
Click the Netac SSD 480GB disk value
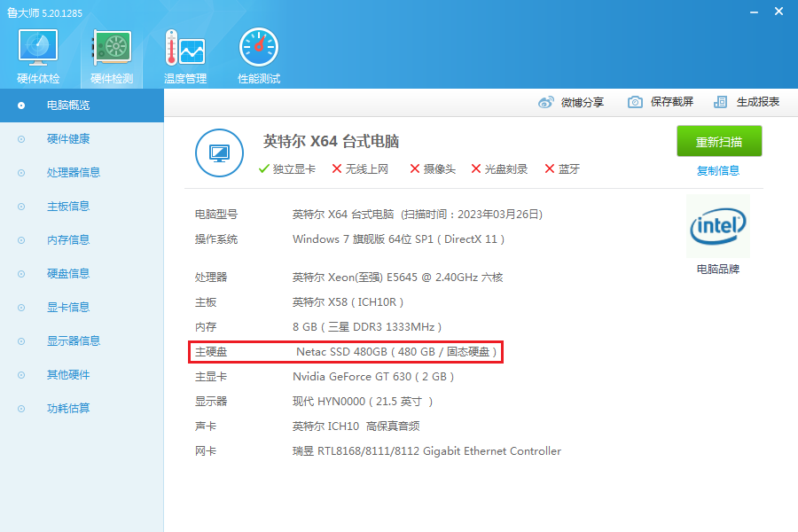(396, 352)
